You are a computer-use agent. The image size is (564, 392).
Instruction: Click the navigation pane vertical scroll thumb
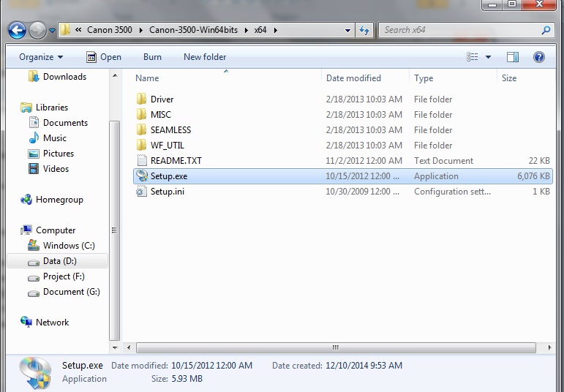click(x=114, y=230)
